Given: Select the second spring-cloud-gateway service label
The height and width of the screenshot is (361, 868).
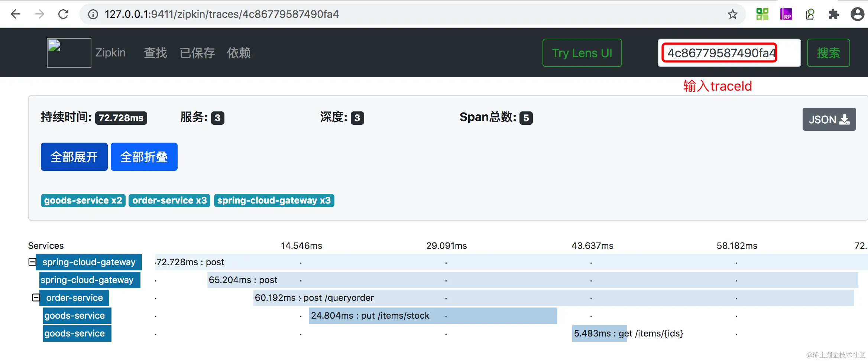Looking at the screenshot, I should pyautogui.click(x=90, y=280).
